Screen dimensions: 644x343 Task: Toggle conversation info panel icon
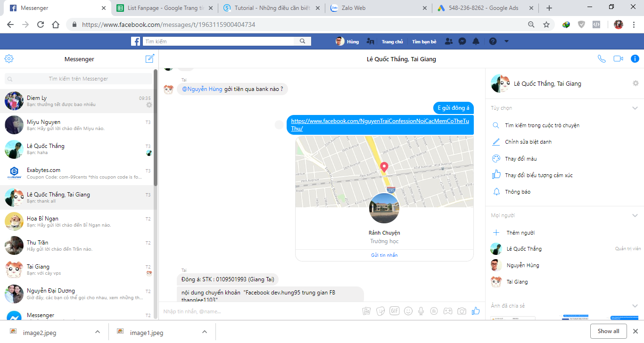click(635, 59)
